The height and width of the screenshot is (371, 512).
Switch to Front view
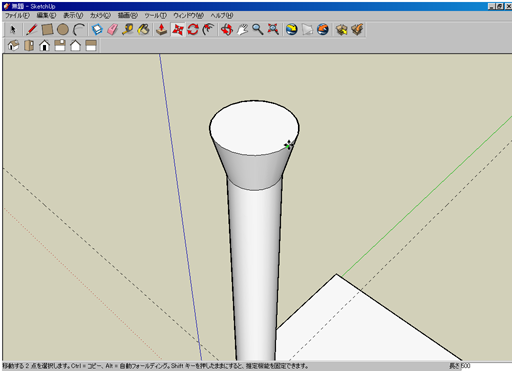(44, 45)
